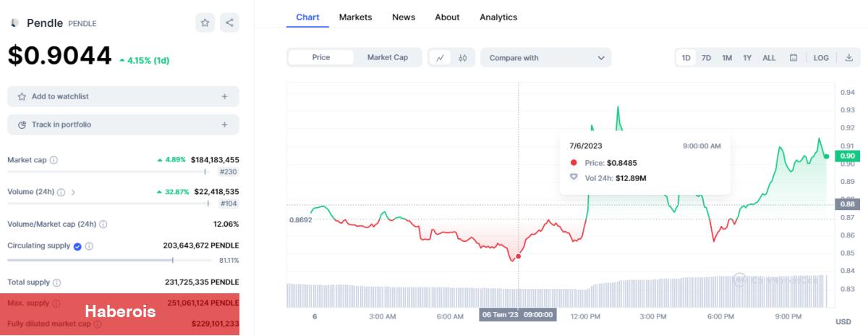The image size is (868, 336).
Task: Select the 1Y time range
Action: pyautogui.click(x=747, y=58)
